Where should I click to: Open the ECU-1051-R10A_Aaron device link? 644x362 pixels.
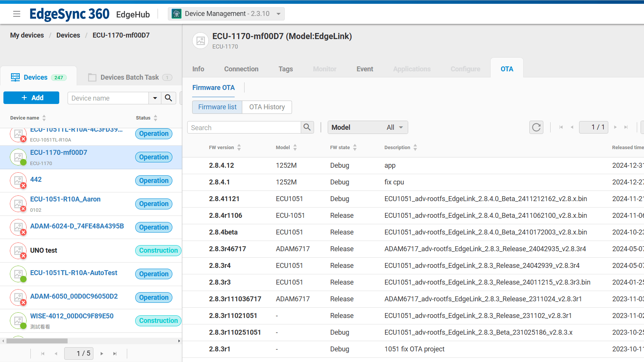click(65, 199)
